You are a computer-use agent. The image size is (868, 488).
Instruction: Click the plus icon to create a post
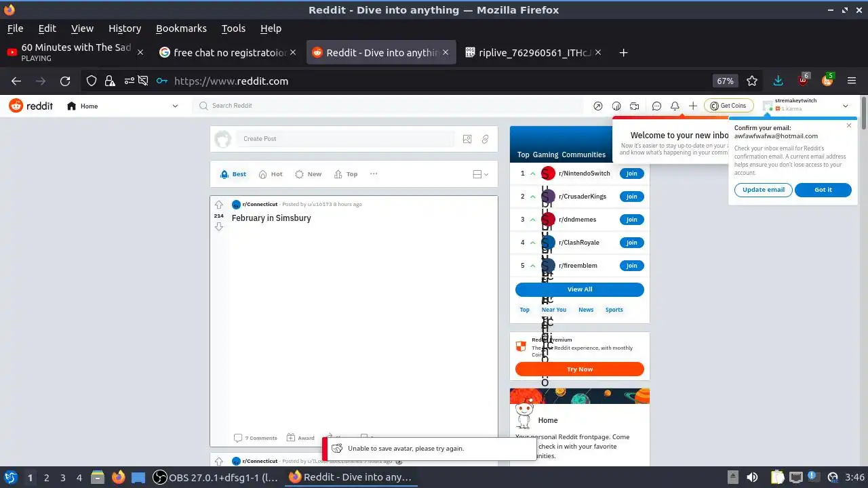pos(693,106)
